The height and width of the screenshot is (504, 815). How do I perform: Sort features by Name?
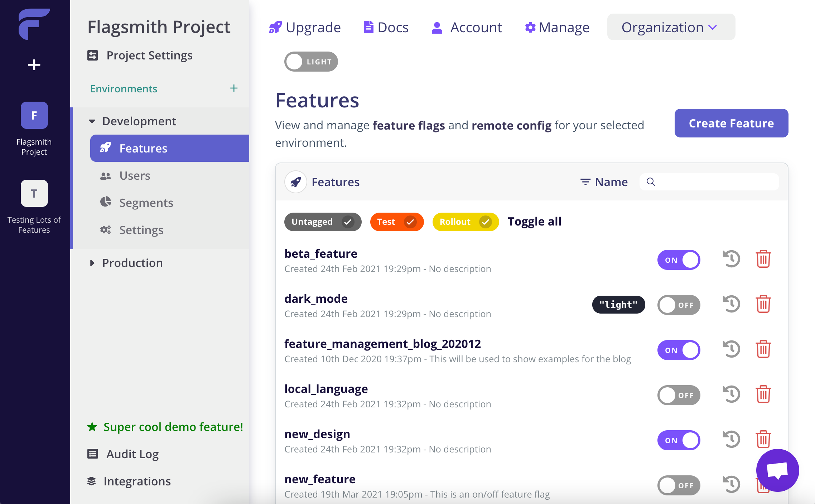pyautogui.click(x=604, y=182)
